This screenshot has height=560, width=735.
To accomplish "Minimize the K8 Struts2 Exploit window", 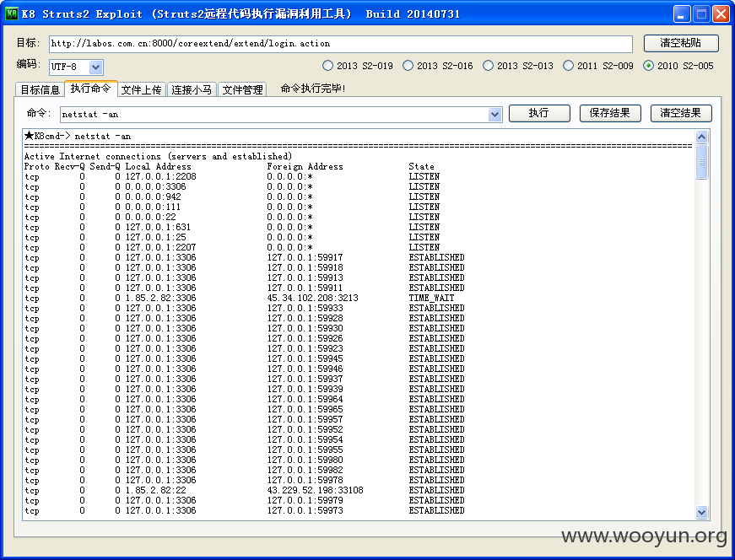I will 682,14.
